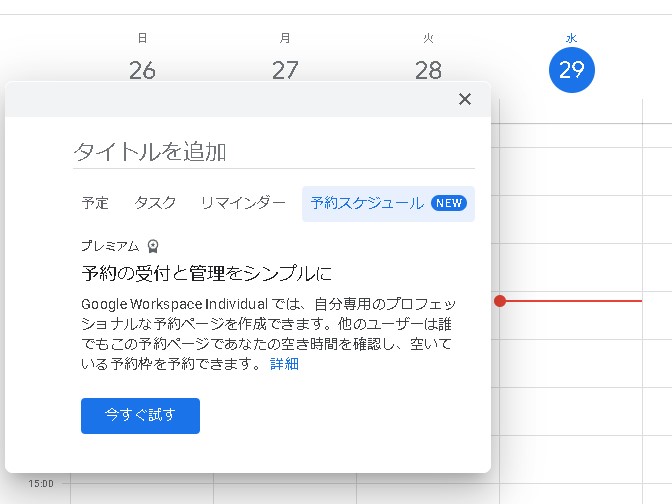Select the タスク tab

(x=155, y=203)
